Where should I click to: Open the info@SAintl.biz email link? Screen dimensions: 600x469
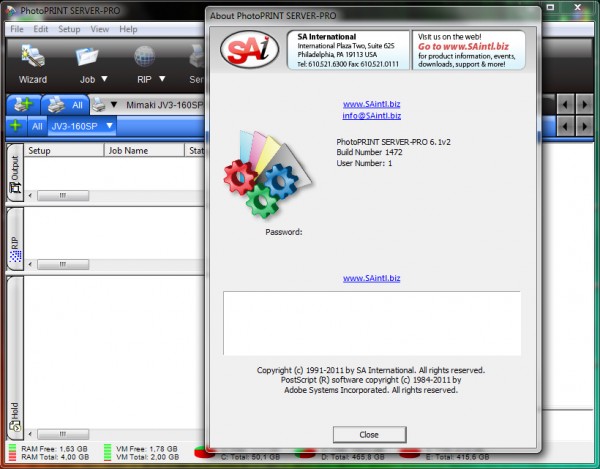372,116
